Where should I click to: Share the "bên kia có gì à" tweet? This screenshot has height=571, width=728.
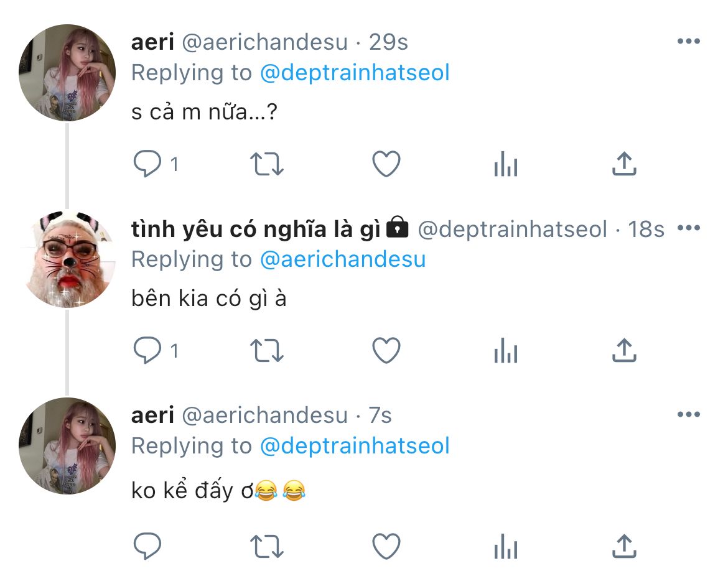(x=624, y=351)
